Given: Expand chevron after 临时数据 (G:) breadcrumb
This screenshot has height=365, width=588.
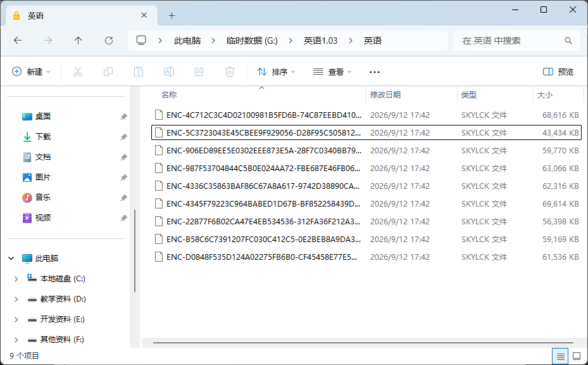Looking at the screenshot, I should [x=291, y=41].
